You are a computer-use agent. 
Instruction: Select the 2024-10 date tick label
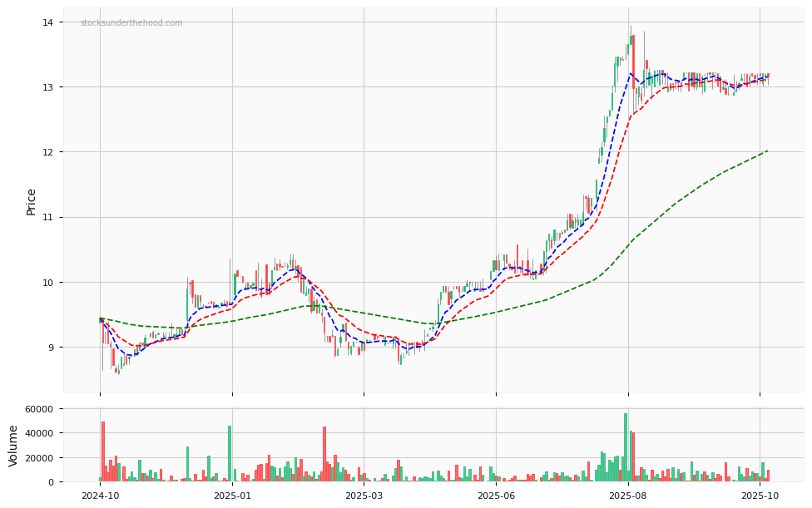click(x=100, y=496)
